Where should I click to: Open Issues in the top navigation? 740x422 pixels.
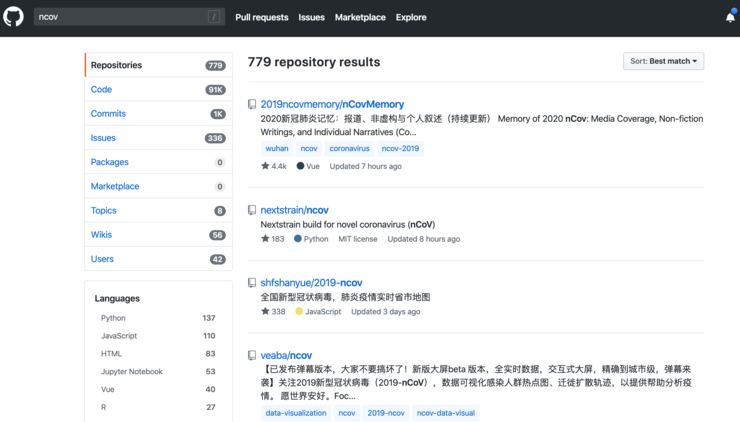point(311,17)
